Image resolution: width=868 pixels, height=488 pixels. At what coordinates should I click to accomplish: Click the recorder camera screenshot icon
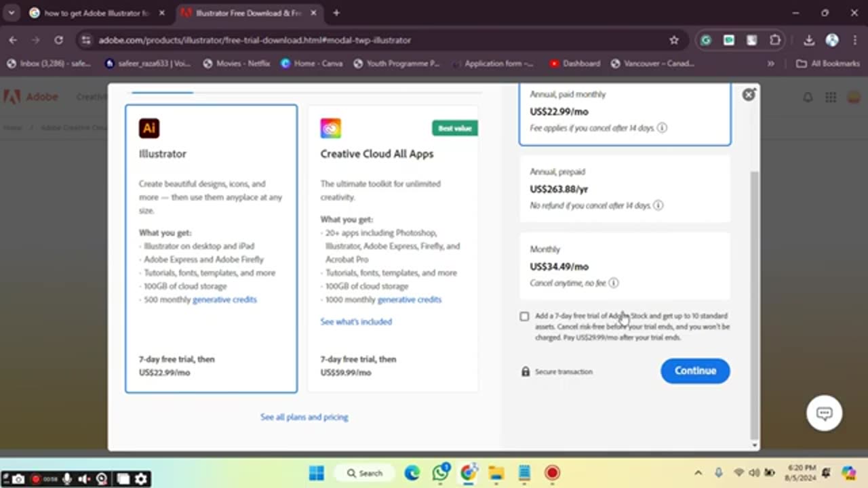pyautogui.click(x=18, y=479)
